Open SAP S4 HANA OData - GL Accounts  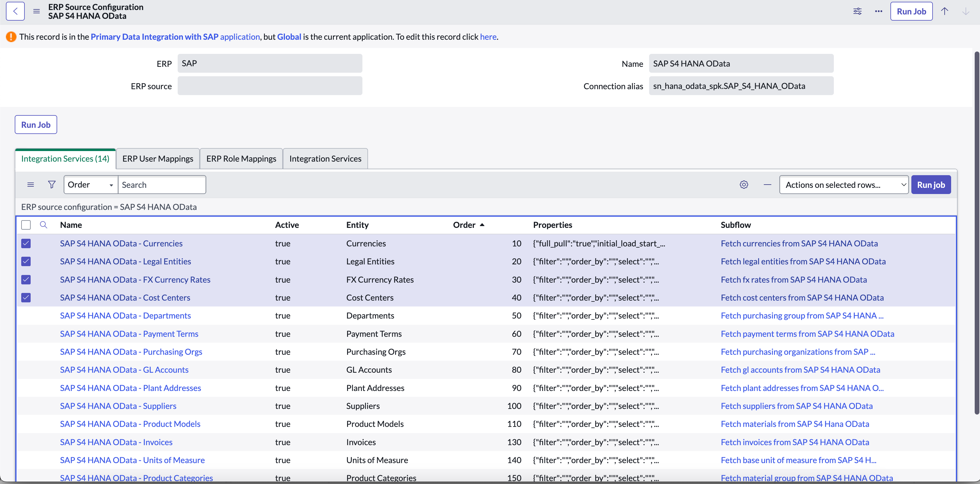tap(124, 369)
